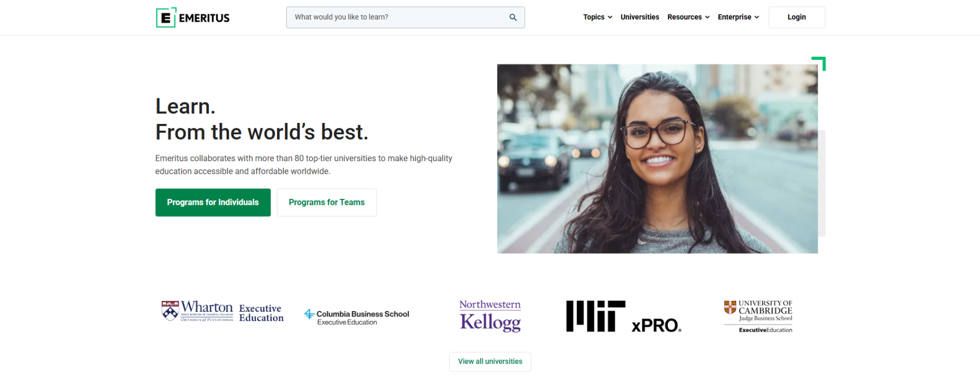Open the MIT xPRO logo
This screenshot has height=392, width=980.
[x=624, y=317]
